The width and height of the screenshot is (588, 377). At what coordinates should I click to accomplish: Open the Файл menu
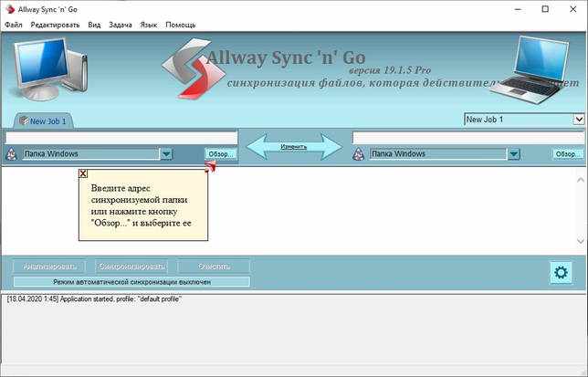pos(14,25)
